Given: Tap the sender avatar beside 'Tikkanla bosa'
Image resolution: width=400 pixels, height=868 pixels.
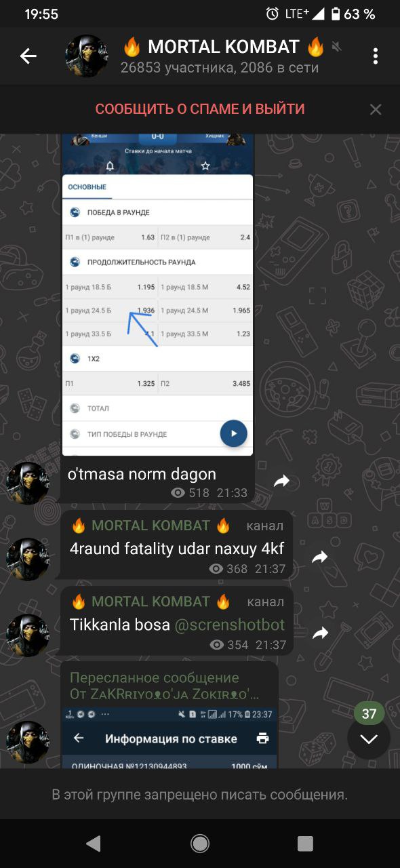Looking at the screenshot, I should click(28, 635).
